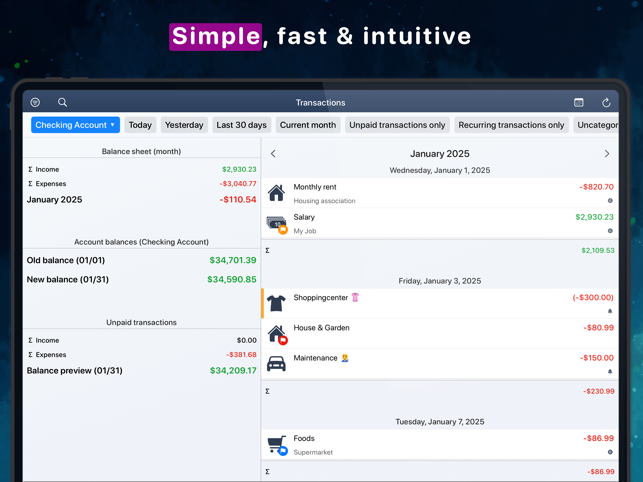Click Old balance (01/01) row

(x=141, y=260)
